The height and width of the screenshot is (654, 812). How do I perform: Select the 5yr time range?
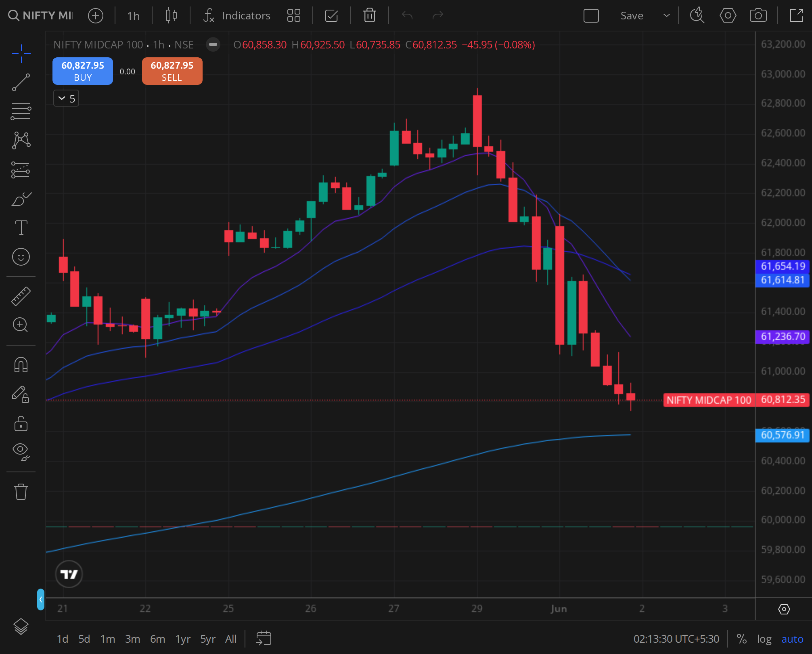tap(208, 639)
